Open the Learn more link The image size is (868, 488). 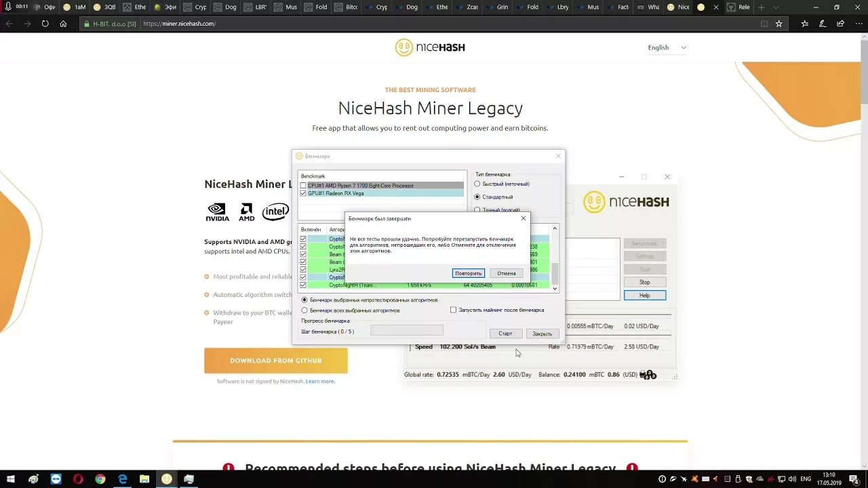pos(320,382)
